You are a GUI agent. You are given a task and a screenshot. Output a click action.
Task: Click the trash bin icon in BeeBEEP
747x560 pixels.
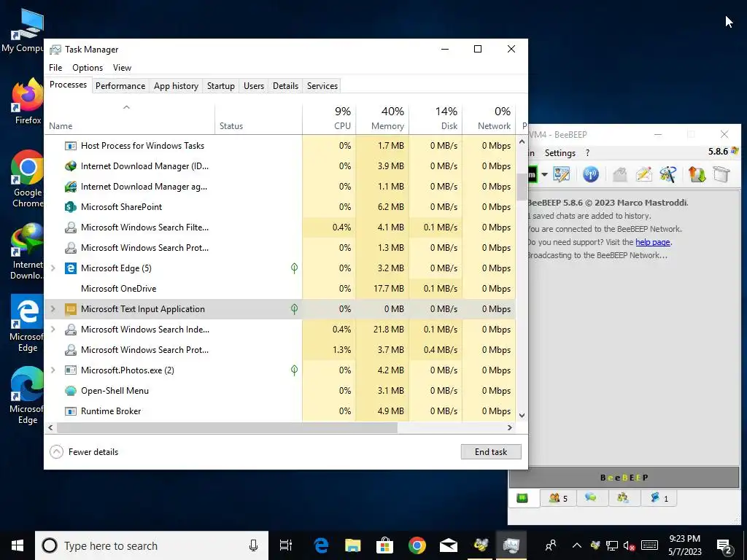tap(721, 174)
